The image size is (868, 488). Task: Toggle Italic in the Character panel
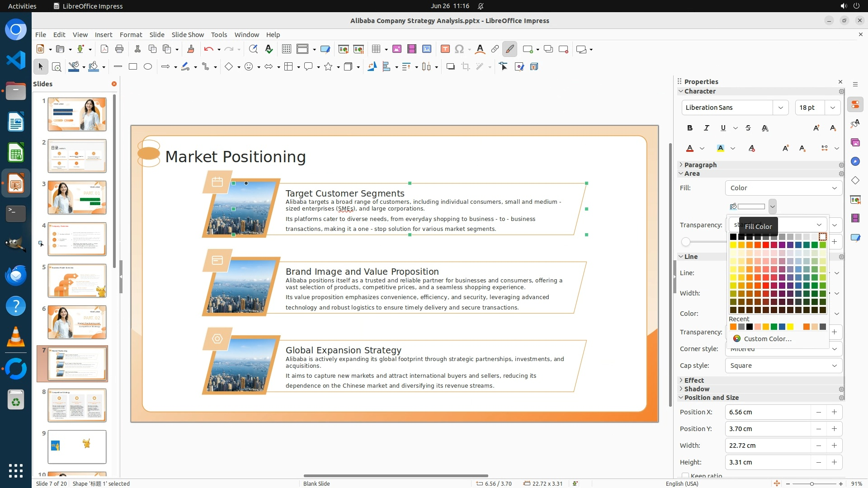pos(706,128)
